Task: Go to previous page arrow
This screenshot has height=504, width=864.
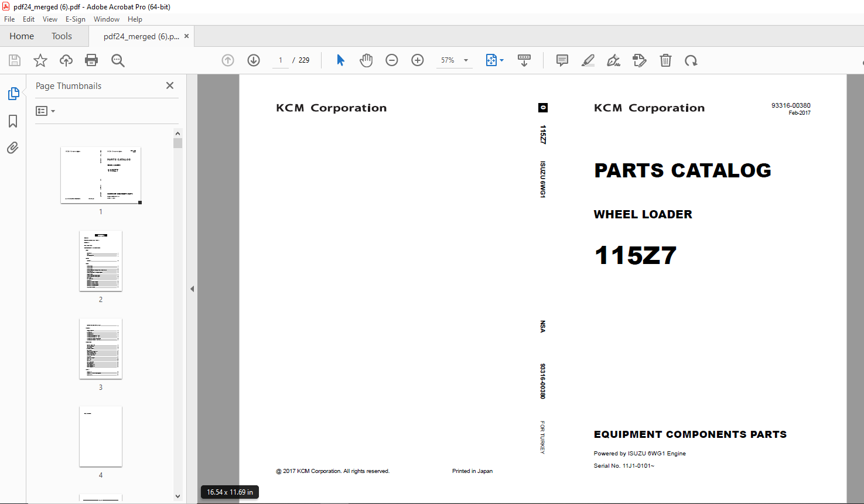Action: (x=228, y=60)
